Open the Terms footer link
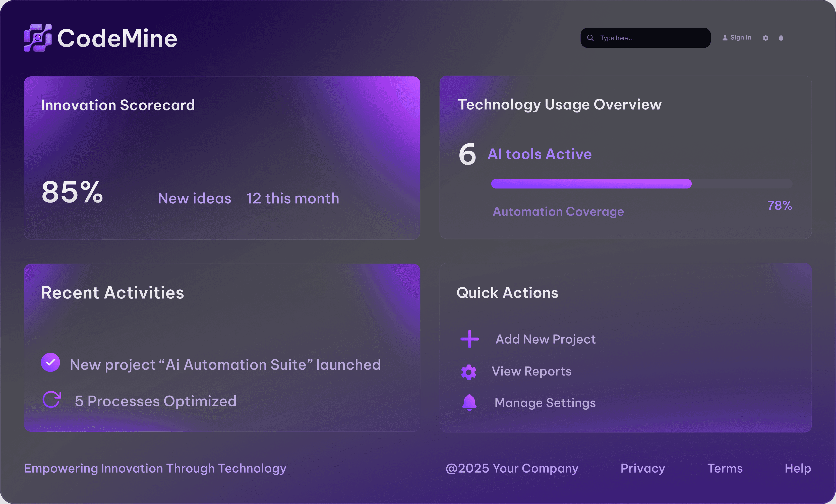 pyautogui.click(x=725, y=468)
